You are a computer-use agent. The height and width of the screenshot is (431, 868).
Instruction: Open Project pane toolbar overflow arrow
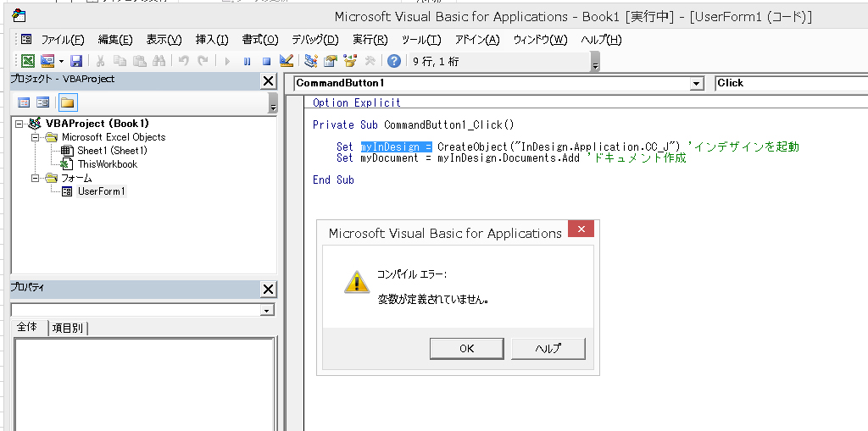(273, 103)
